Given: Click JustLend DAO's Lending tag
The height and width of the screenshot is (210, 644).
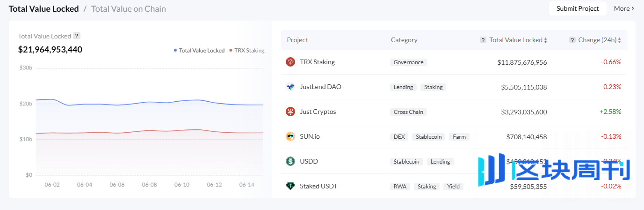Looking at the screenshot, I should [403, 87].
